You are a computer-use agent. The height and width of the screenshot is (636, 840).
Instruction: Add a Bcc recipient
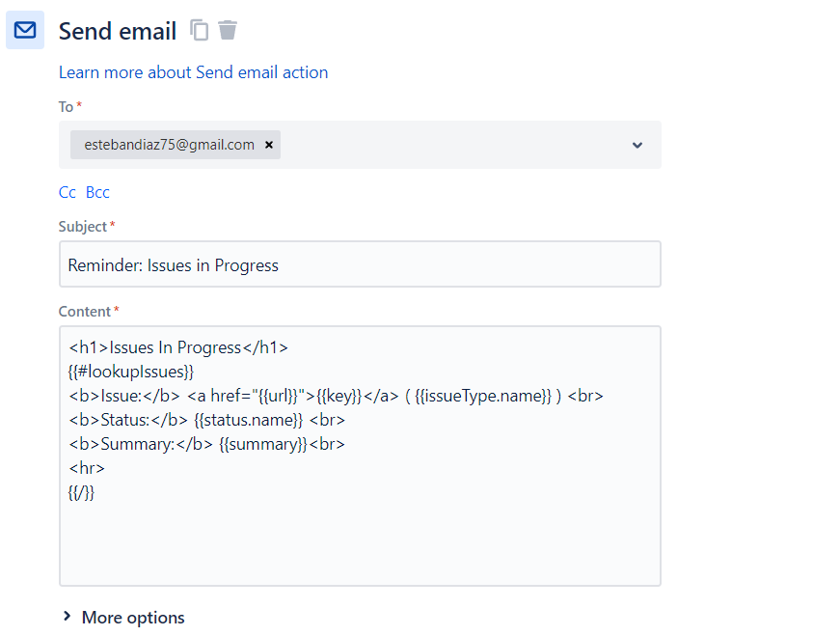(97, 192)
